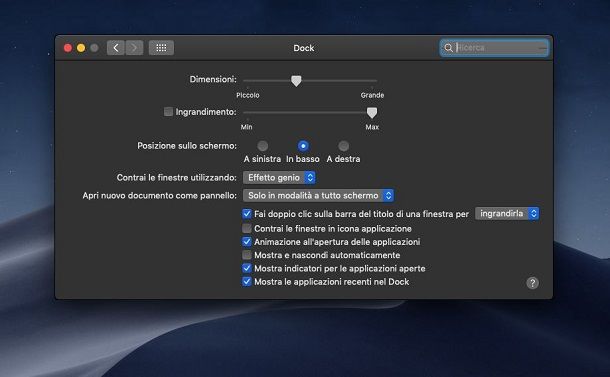610x377 pixels.
Task: Click the Grande label under size slider
Action: 372,95
